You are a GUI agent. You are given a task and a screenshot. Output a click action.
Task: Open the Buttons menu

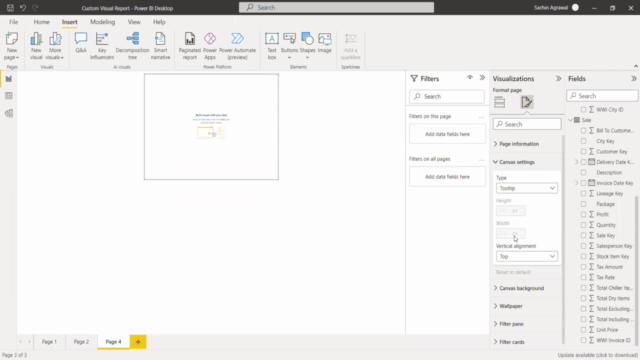click(x=289, y=46)
